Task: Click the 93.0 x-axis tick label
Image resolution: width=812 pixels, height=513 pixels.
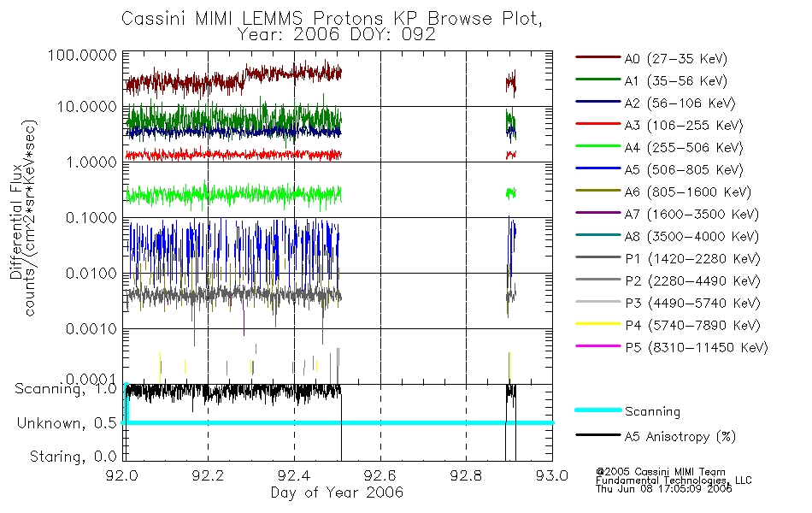Action: (x=552, y=475)
